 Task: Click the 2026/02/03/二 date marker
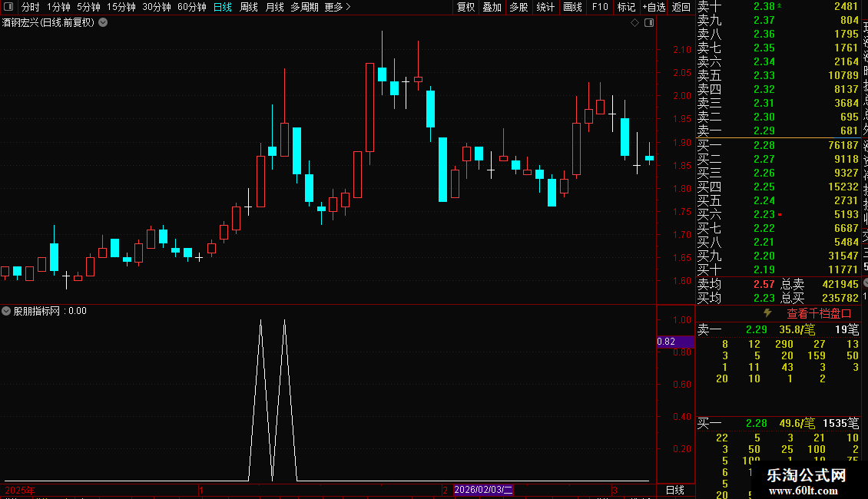point(483,490)
